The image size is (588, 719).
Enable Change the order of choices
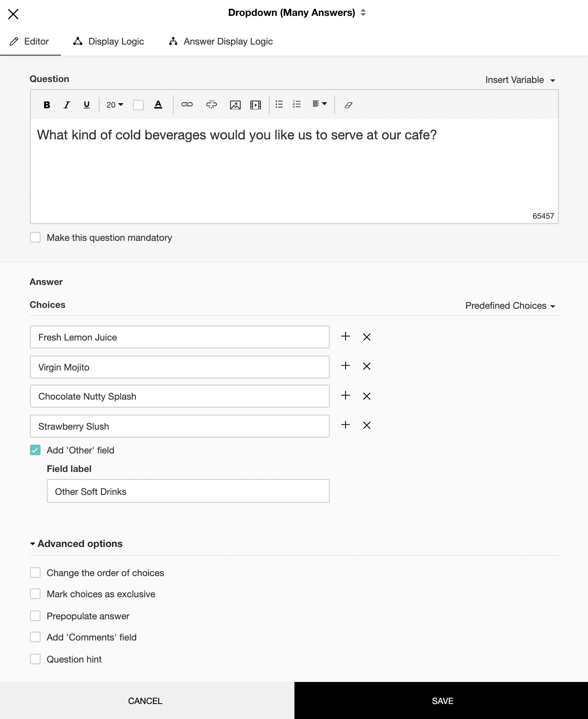(35, 573)
